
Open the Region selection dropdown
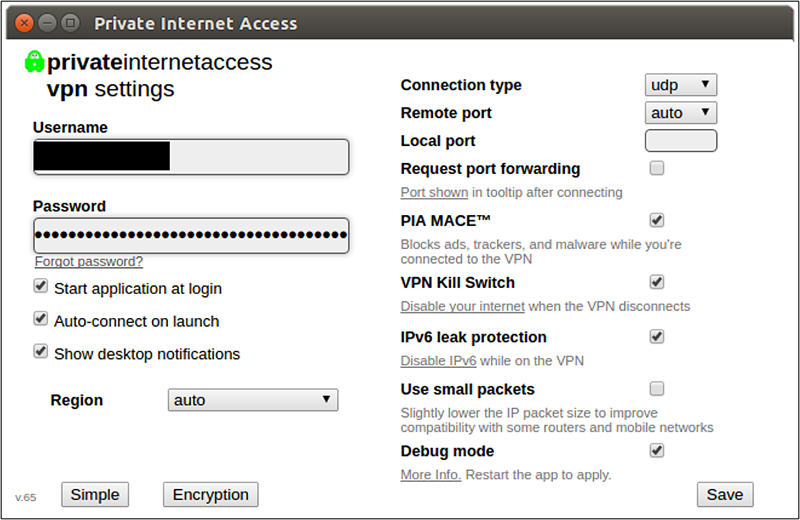[253, 400]
